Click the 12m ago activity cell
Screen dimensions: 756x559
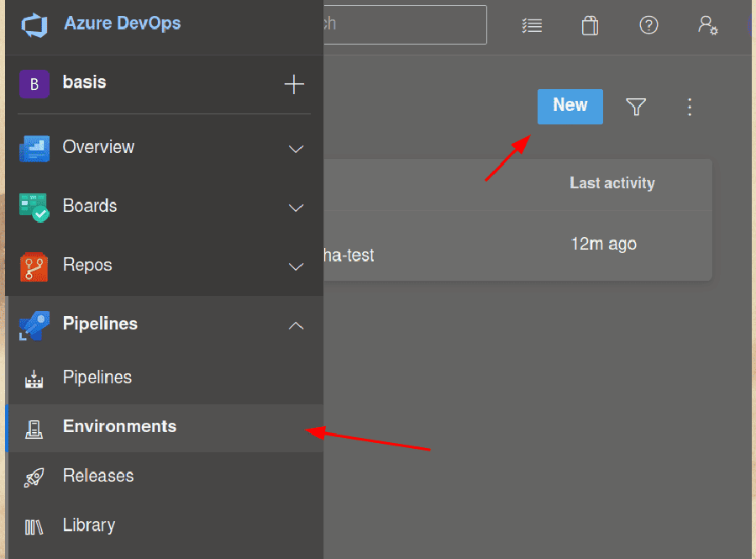pos(604,244)
